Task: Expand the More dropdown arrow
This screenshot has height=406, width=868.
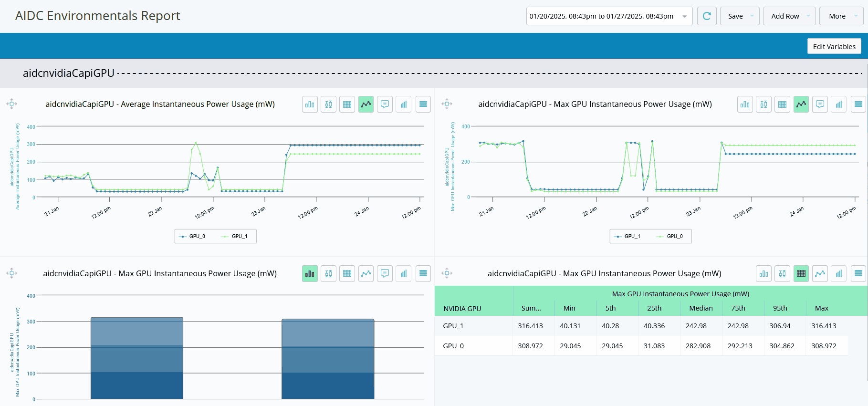Action: (856, 16)
